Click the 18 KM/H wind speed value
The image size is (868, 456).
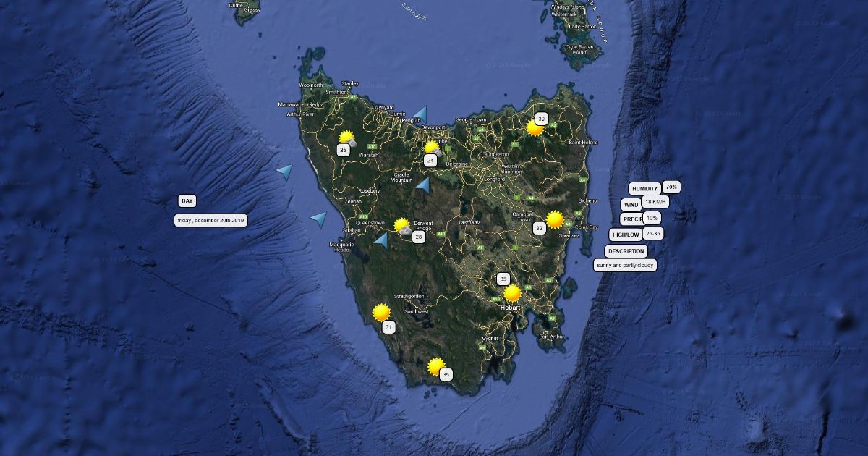[x=655, y=201]
